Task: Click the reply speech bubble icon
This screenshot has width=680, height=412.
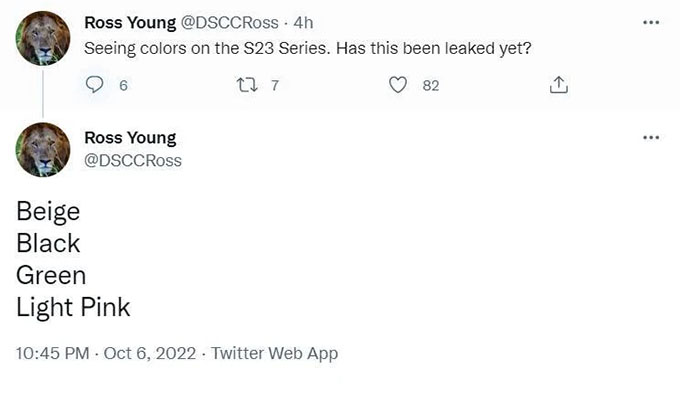Action: tap(96, 86)
